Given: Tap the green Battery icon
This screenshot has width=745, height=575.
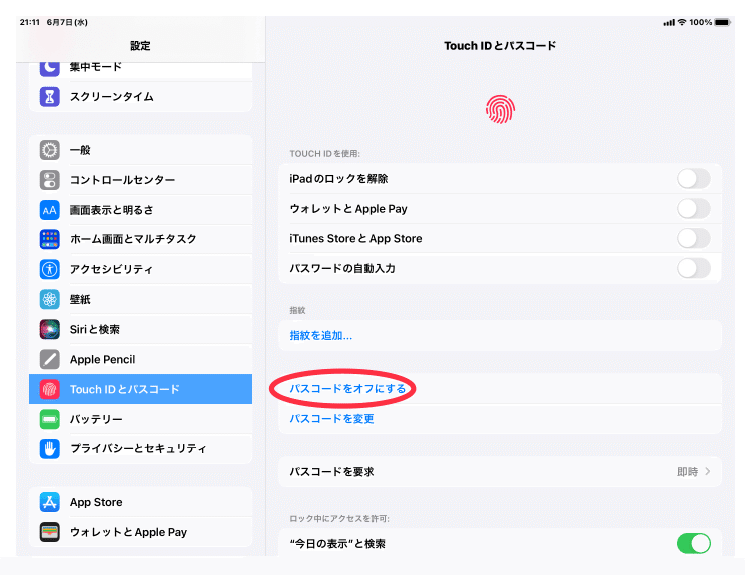Looking at the screenshot, I should (49, 419).
